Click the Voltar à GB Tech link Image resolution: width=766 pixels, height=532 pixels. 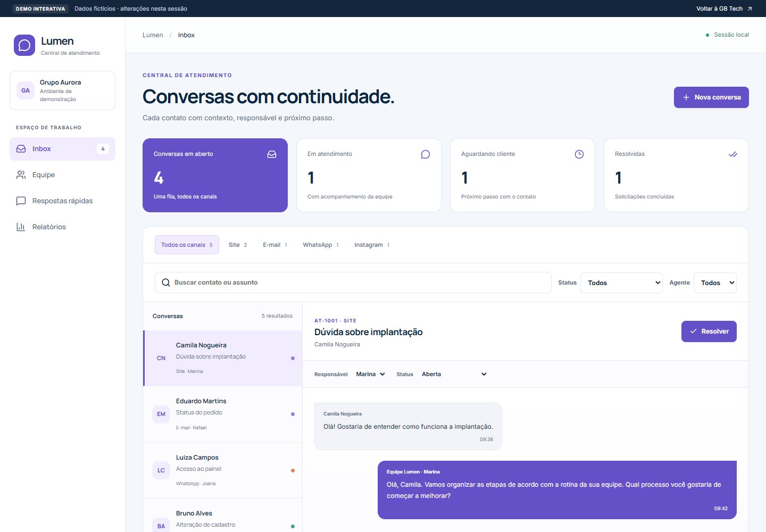[725, 9]
